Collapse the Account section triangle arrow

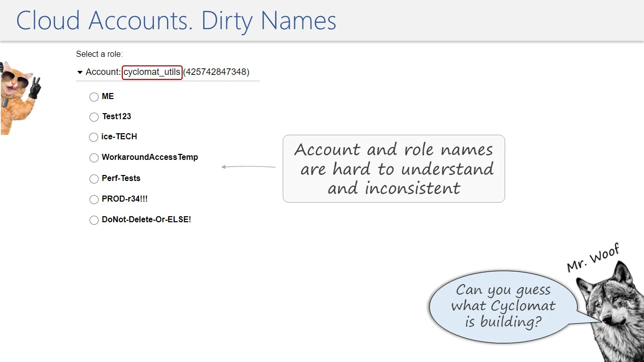pos(79,72)
